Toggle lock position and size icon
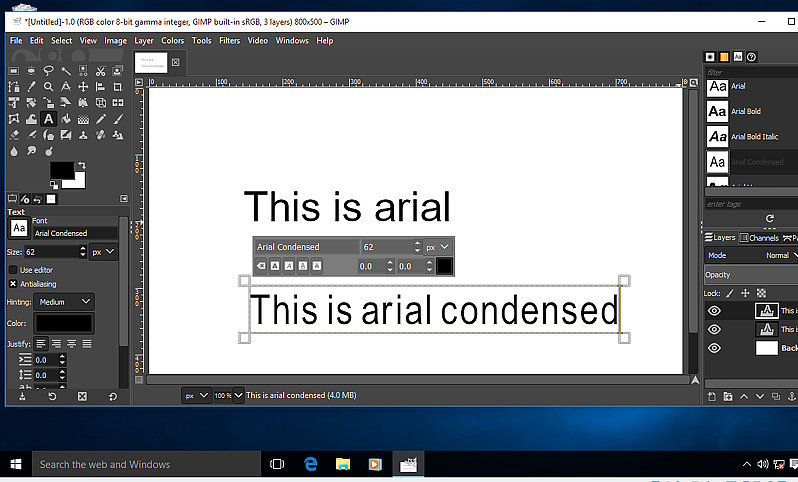The width and height of the screenshot is (798, 482). click(x=745, y=293)
